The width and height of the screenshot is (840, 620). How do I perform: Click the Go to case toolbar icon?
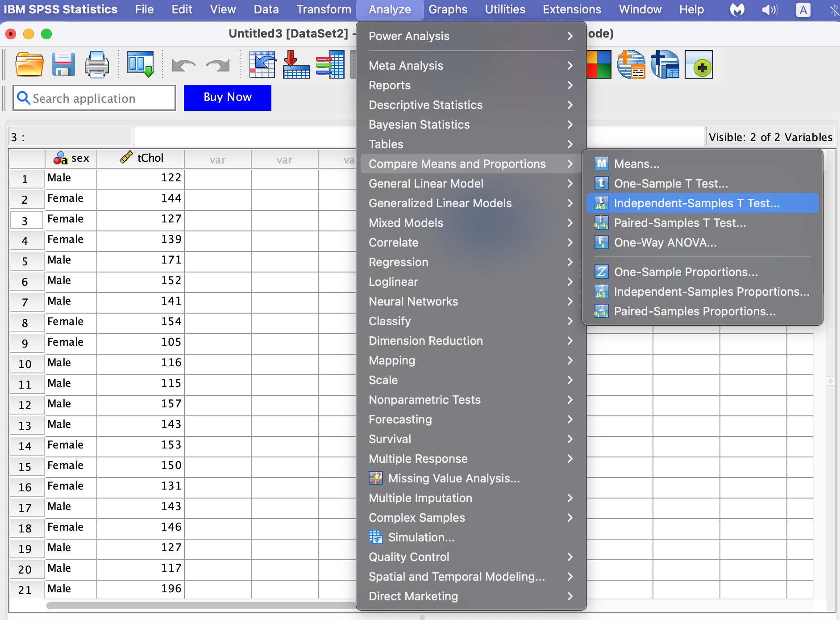(262, 64)
